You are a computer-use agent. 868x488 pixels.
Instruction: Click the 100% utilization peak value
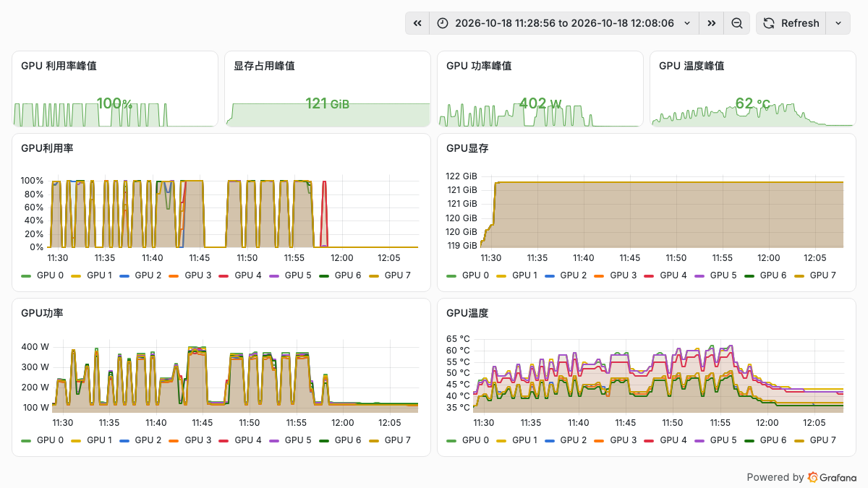click(x=114, y=104)
